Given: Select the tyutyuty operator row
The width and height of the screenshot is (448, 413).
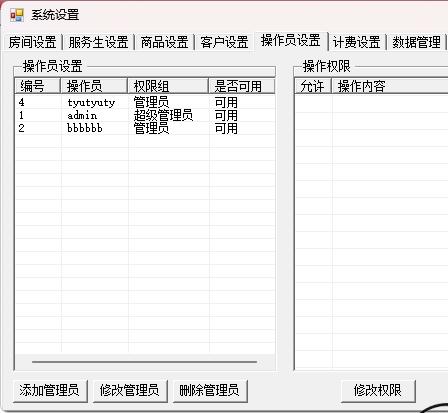Looking at the screenshot, I should [x=145, y=102].
